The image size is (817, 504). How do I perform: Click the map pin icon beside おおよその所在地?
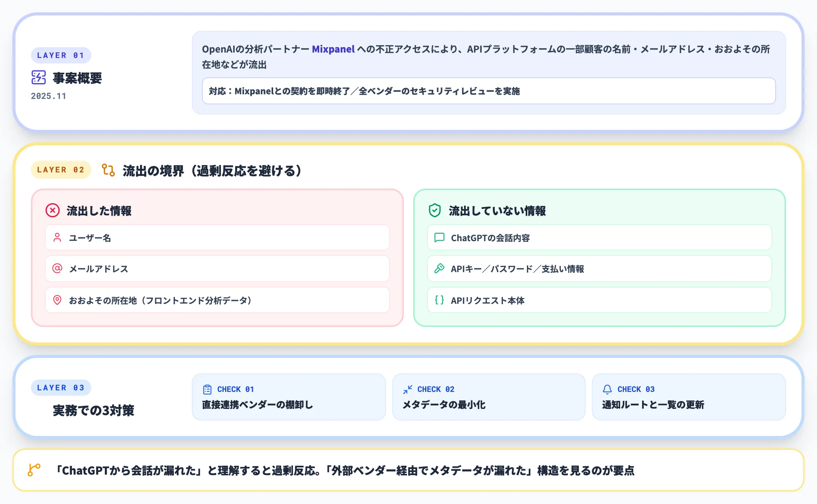pos(57,300)
